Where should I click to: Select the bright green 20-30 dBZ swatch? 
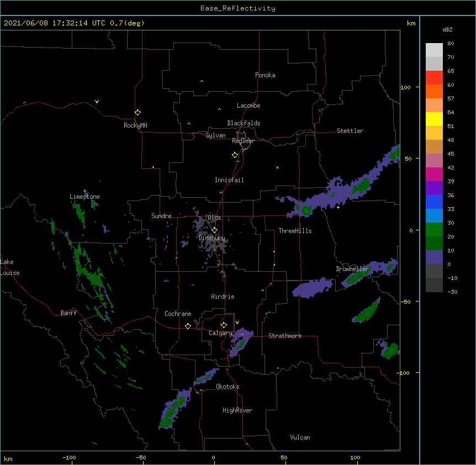click(434, 230)
